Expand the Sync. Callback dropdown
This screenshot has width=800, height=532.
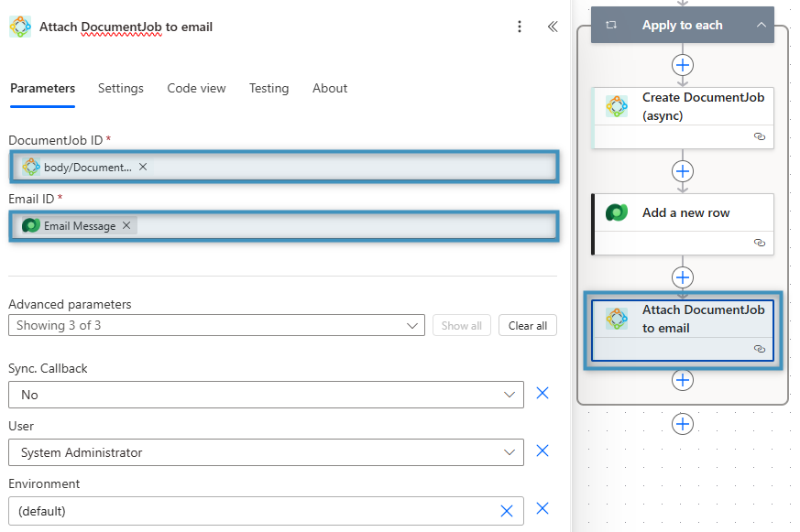tap(510, 395)
